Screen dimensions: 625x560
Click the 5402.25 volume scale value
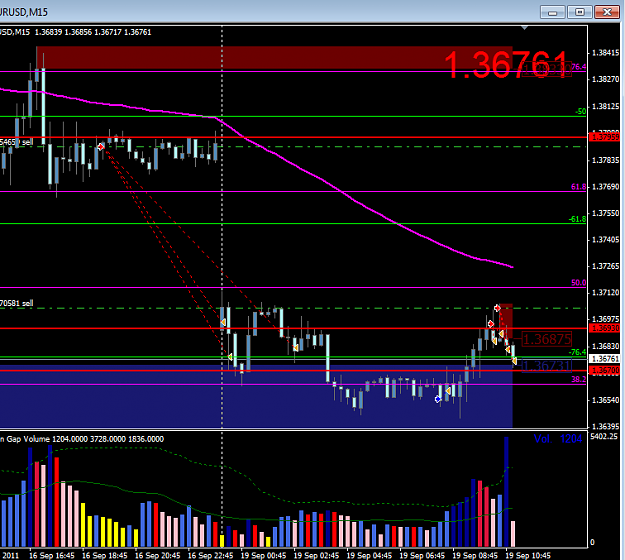pyautogui.click(x=603, y=437)
